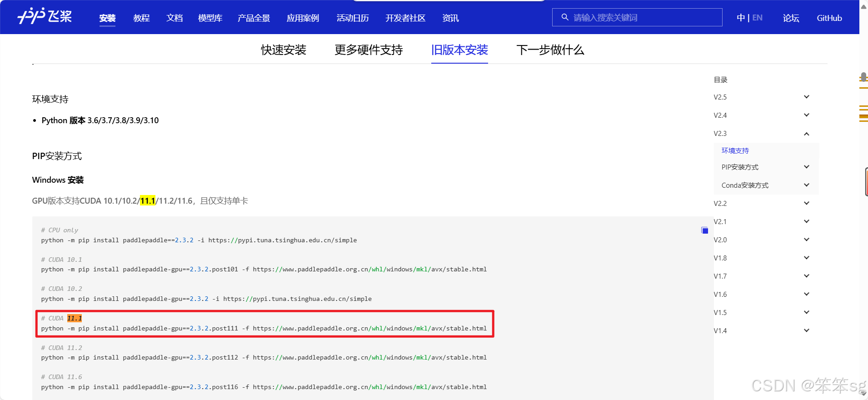868x400 pixels.
Task: Click the Conda安装方式 label in contents
Action: (745, 185)
